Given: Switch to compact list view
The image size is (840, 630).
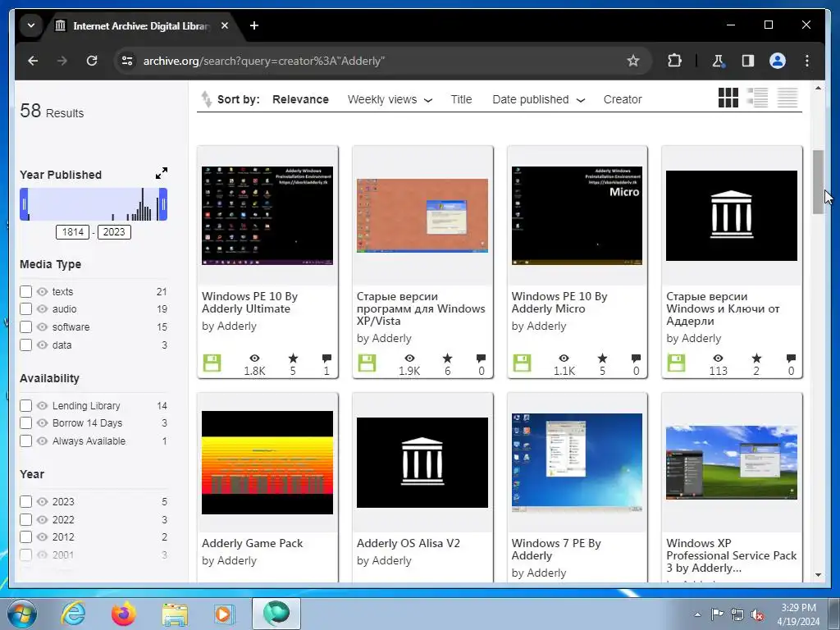Looking at the screenshot, I should [787, 98].
